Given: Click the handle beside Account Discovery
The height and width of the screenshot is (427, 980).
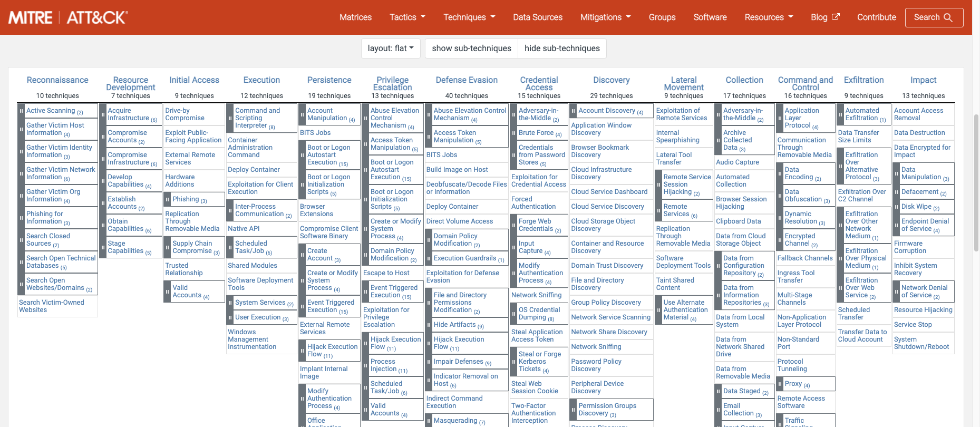Looking at the screenshot, I should click(x=574, y=111).
